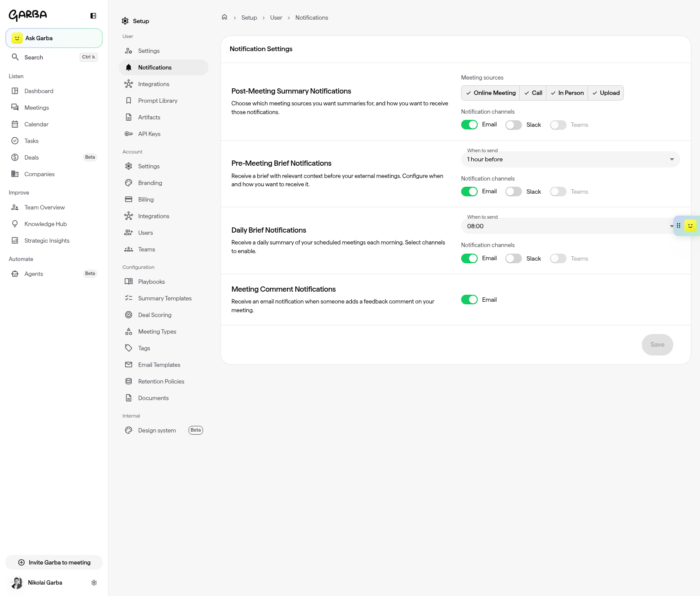Viewport: 700px width, 596px height.
Task: Click the home icon in the breadcrumb
Action: pyautogui.click(x=224, y=17)
